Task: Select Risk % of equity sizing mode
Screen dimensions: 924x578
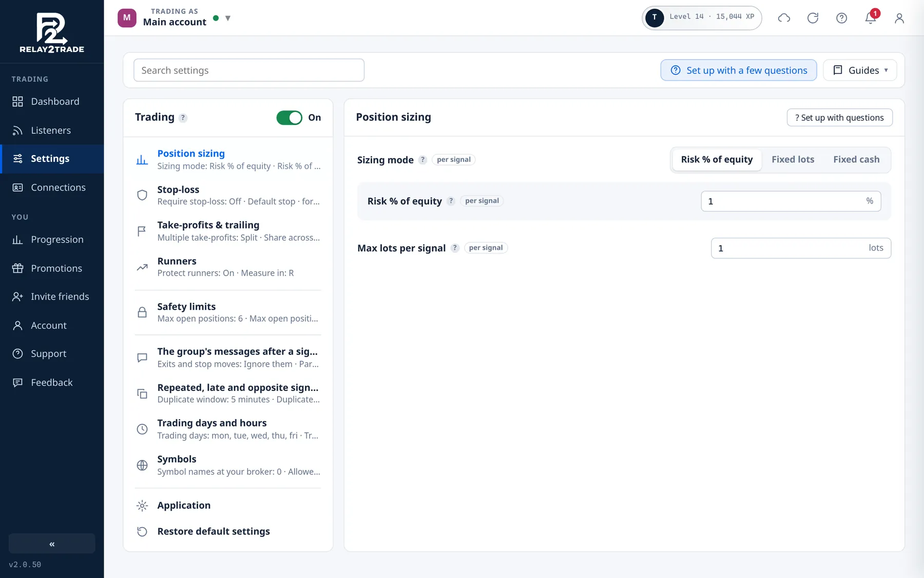Action: [717, 159]
